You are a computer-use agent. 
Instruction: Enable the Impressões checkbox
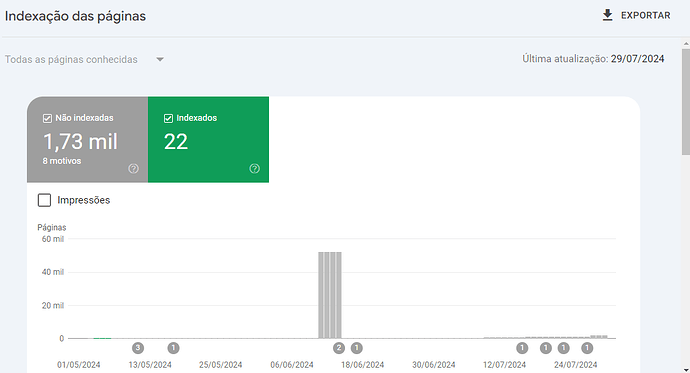pos(44,200)
